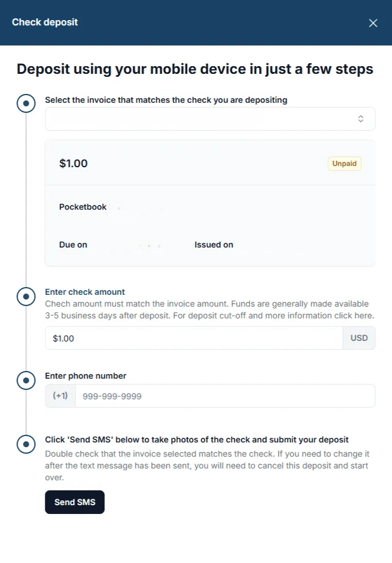
Task: Click the X icon to dismiss Check deposit
Action: (x=373, y=23)
